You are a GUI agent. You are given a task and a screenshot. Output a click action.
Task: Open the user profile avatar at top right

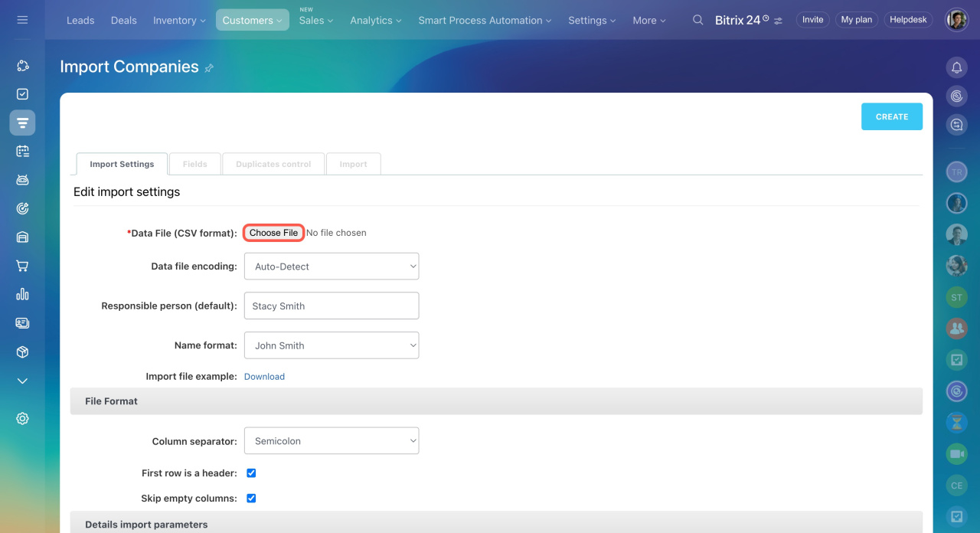coord(956,20)
